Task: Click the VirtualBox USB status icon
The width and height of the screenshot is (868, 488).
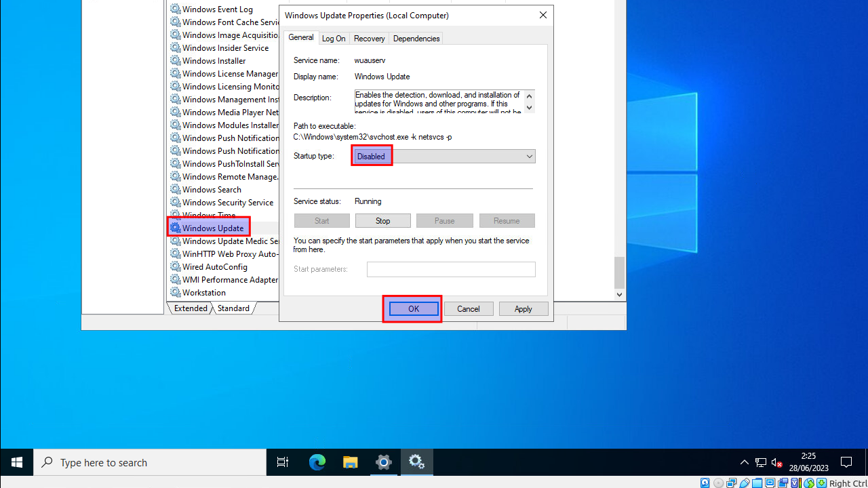Action: coord(745,483)
